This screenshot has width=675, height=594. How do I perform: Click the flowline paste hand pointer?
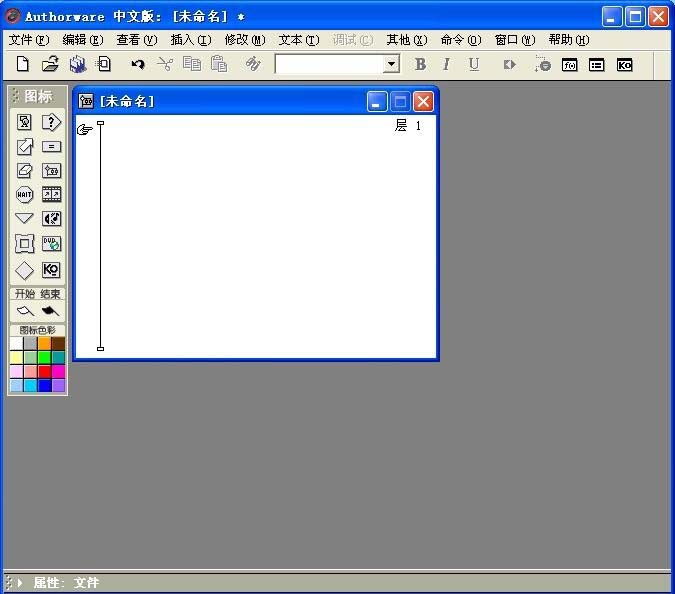pyautogui.click(x=84, y=129)
